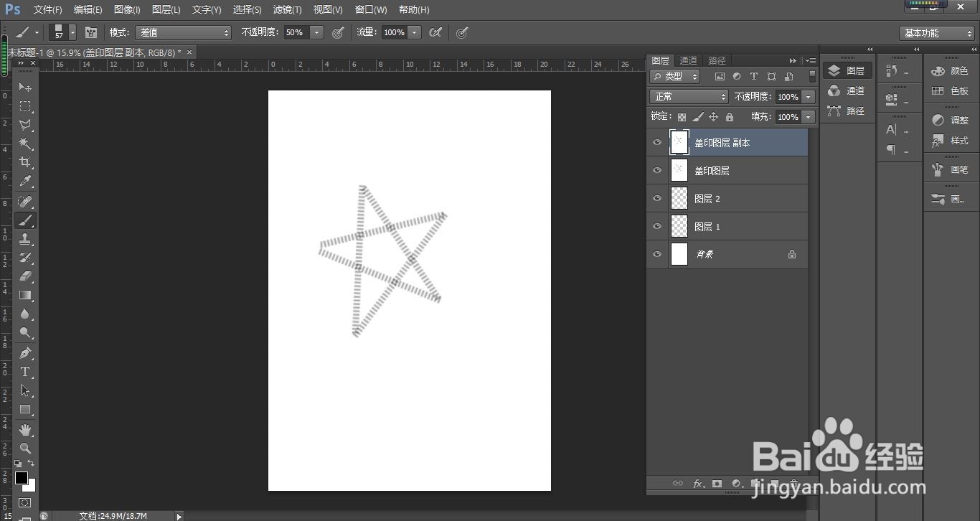Select the Magic Wand tool

pyautogui.click(x=25, y=143)
